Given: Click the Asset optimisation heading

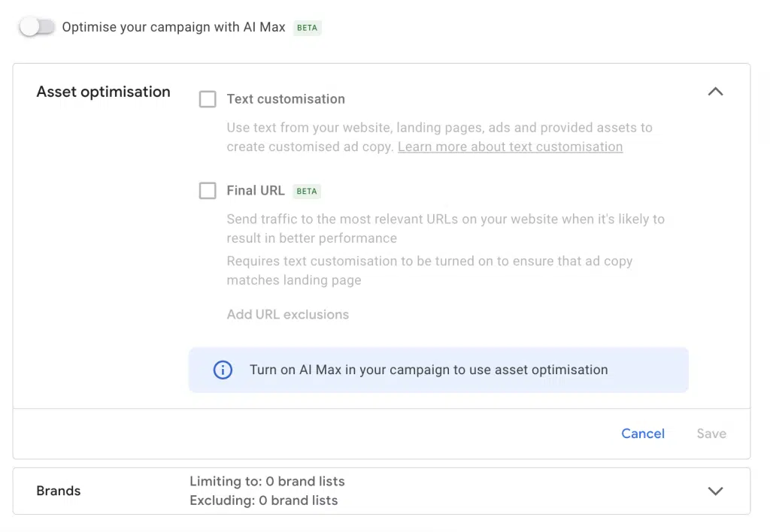Looking at the screenshot, I should pos(103,92).
